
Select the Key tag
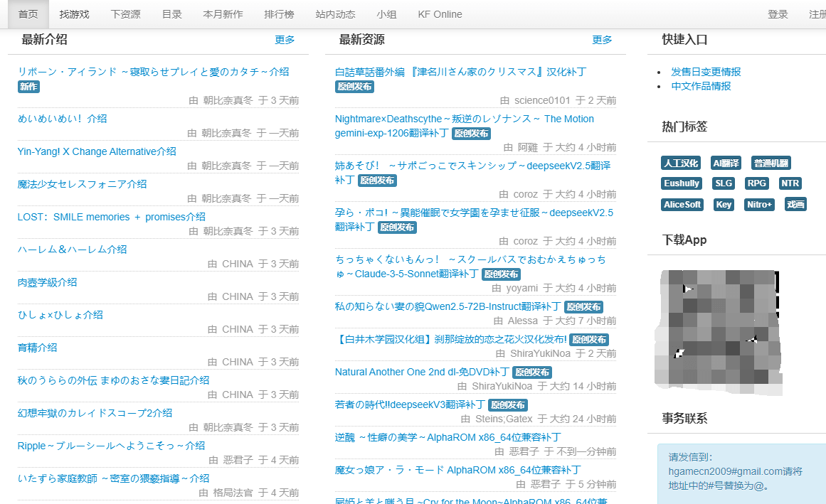(x=724, y=205)
